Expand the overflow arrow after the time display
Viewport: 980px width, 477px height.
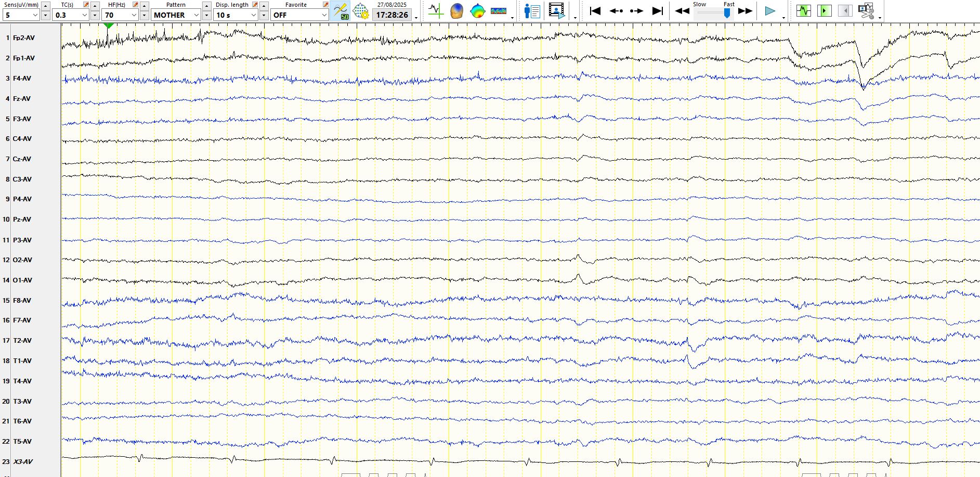[416, 18]
